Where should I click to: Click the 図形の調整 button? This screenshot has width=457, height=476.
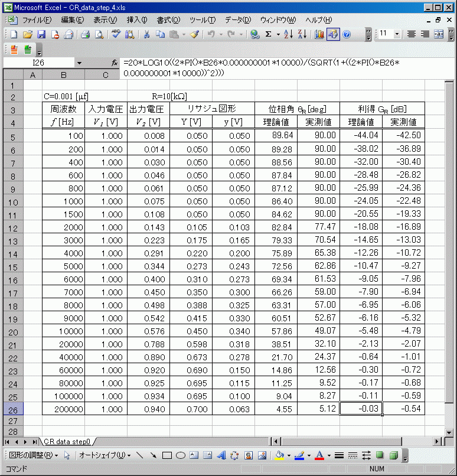(x=33, y=455)
